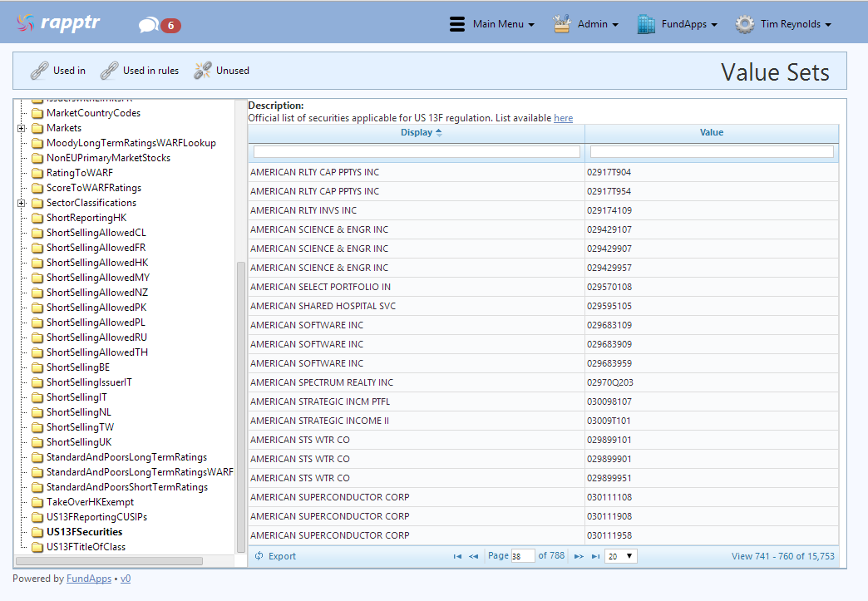Select NonEUPrimaryMarketStocks value set
The image size is (868, 601).
(x=108, y=158)
